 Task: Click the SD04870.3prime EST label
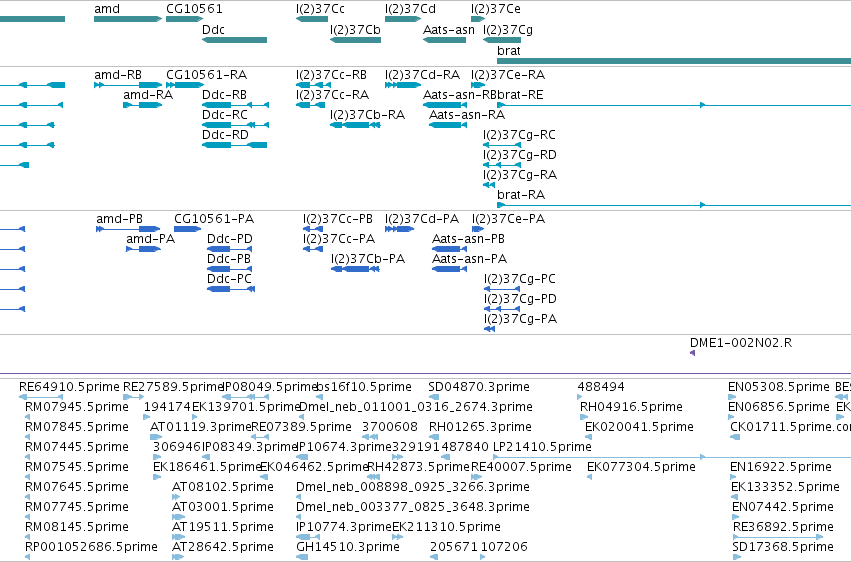(479, 387)
